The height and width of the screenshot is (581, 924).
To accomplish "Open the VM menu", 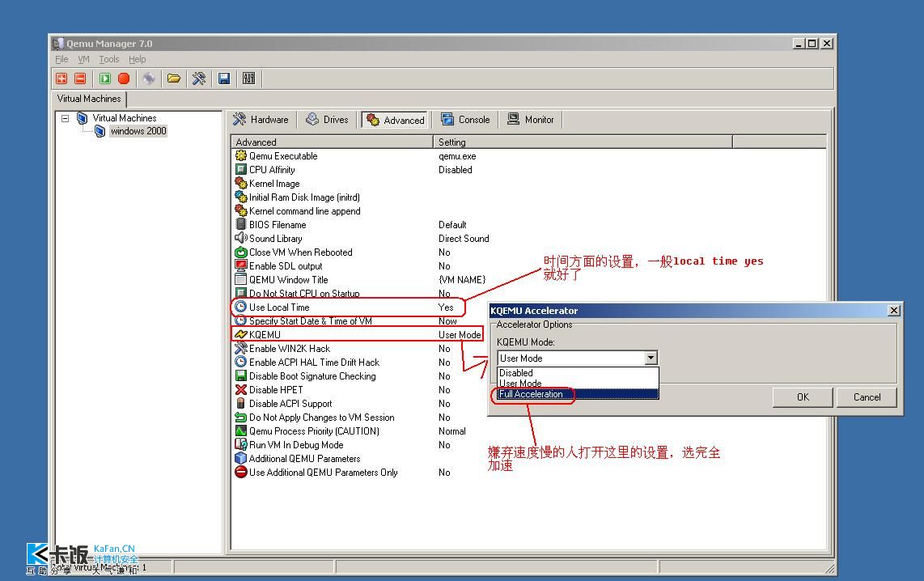I will (83, 59).
